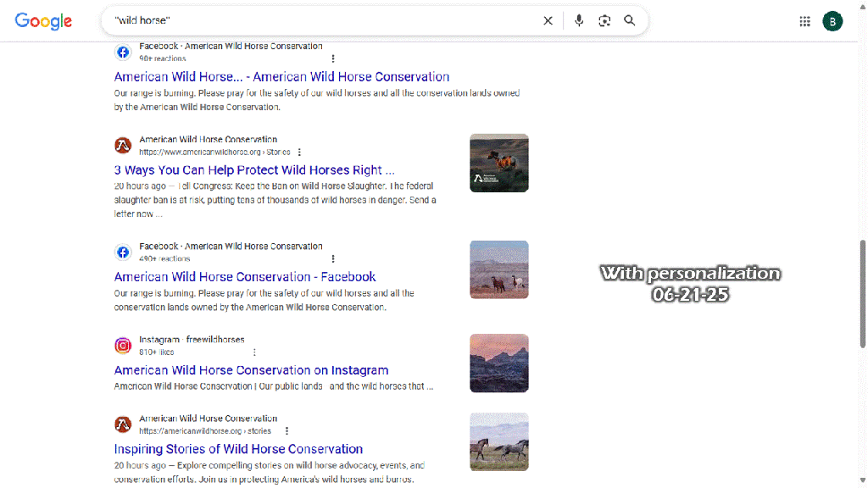Click the two horses thumbnail beside Facebook result
This screenshot has height=488, width=868.
498,269
